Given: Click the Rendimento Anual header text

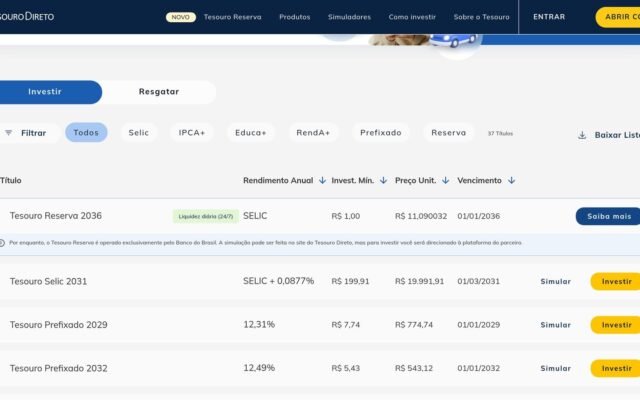Looking at the screenshot, I should (x=278, y=180).
